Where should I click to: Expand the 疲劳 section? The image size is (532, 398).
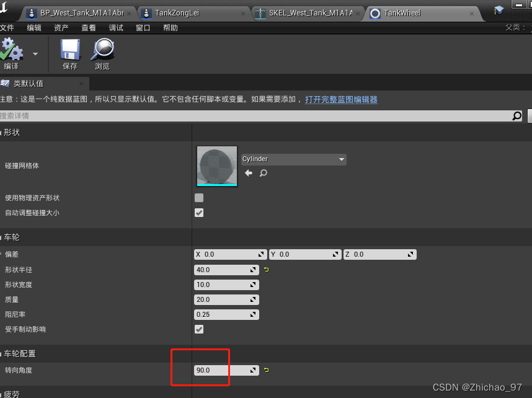(1, 394)
